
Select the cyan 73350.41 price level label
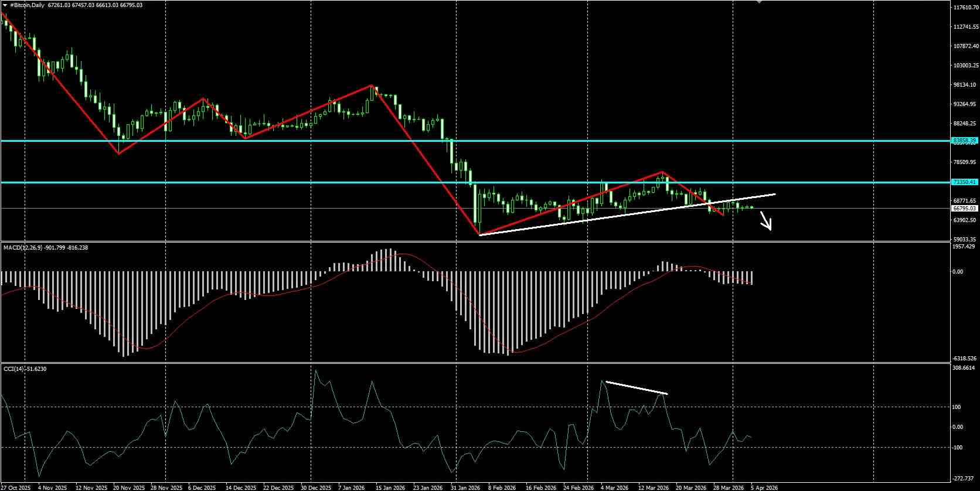964,182
